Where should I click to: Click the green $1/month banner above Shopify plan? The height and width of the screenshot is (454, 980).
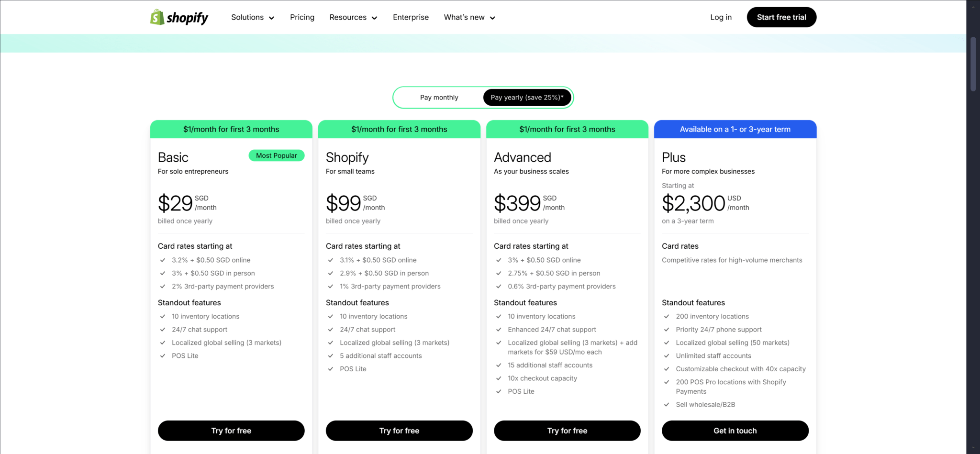pos(399,129)
